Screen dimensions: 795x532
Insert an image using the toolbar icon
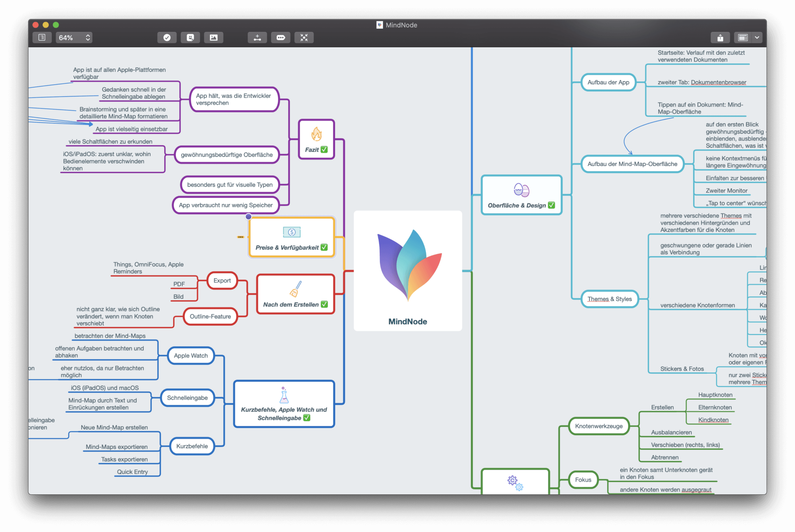214,37
